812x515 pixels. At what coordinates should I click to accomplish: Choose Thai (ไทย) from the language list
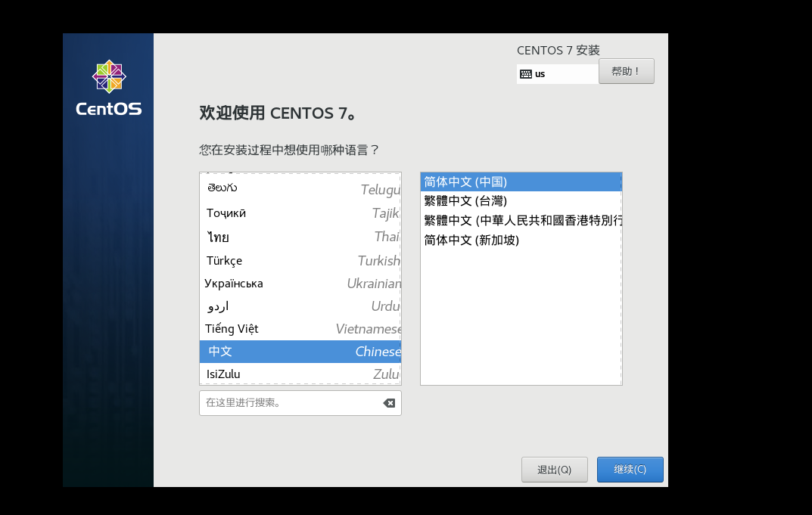[x=300, y=237]
